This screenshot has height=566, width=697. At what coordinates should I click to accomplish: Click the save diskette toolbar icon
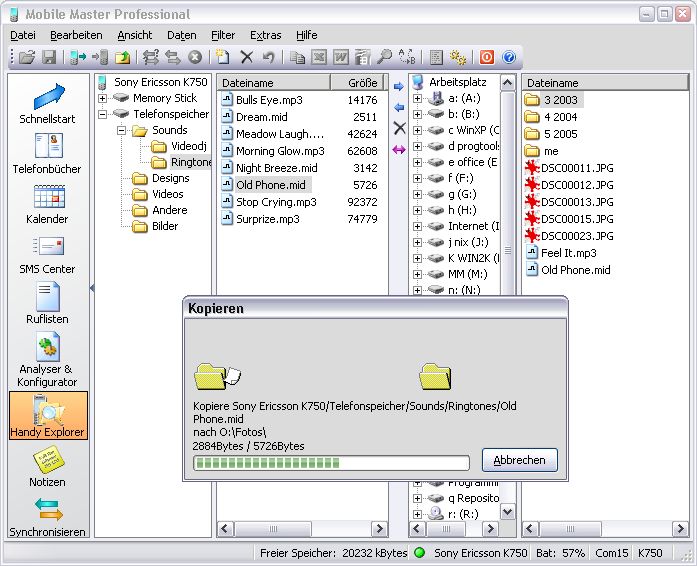(x=48, y=57)
